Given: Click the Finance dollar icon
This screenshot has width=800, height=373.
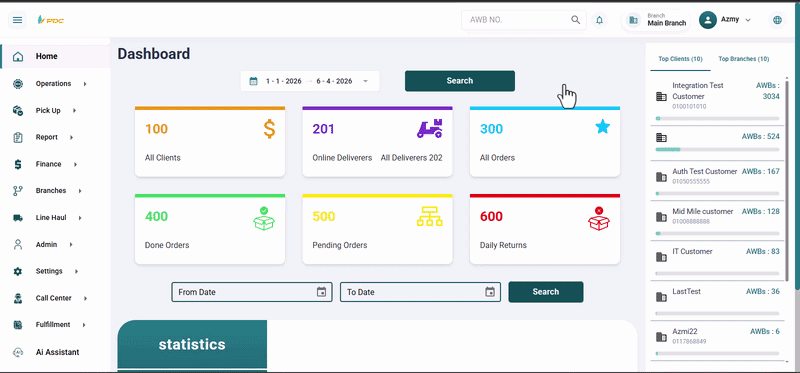Looking at the screenshot, I should (18, 164).
